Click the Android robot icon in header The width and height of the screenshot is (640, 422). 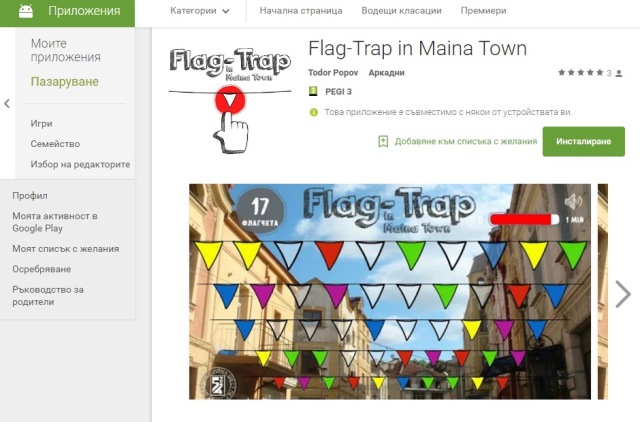[26, 11]
